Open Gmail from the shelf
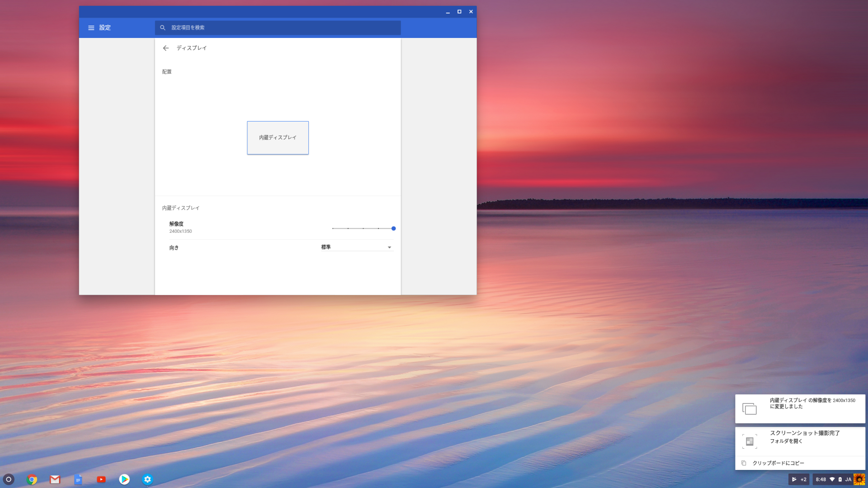Viewport: 868px width, 488px height. [x=55, y=479]
